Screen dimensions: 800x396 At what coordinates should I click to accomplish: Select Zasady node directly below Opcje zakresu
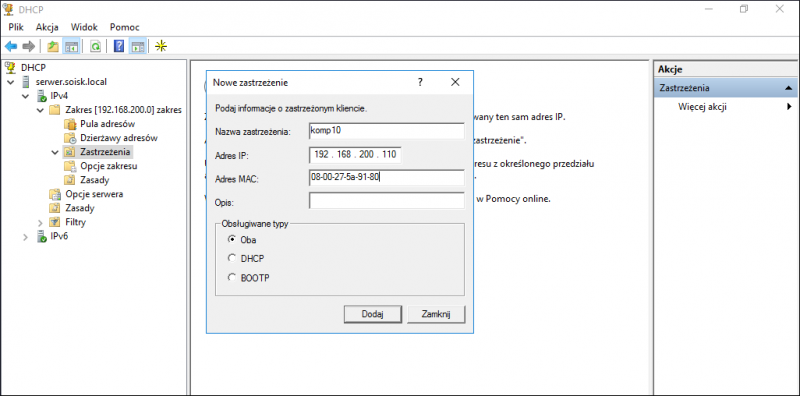[x=94, y=180]
